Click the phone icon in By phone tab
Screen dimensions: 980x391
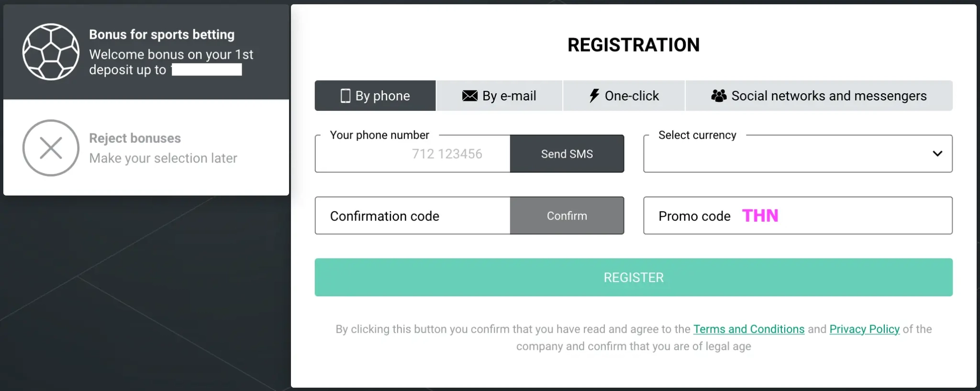point(345,96)
